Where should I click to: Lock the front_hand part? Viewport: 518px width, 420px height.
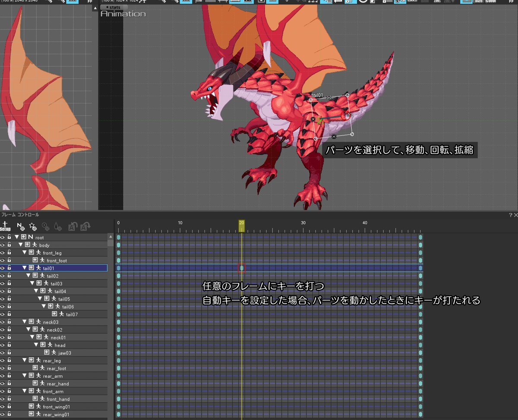point(9,399)
